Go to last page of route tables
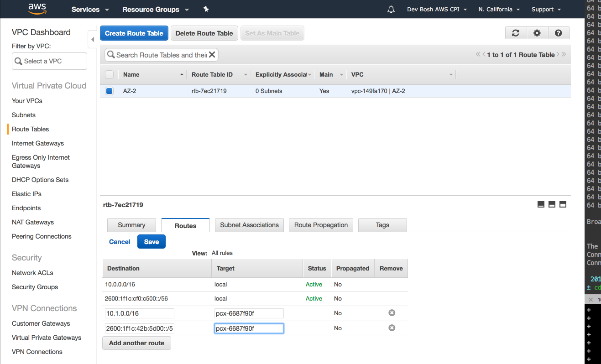This screenshot has width=601, height=364. pyautogui.click(x=564, y=54)
